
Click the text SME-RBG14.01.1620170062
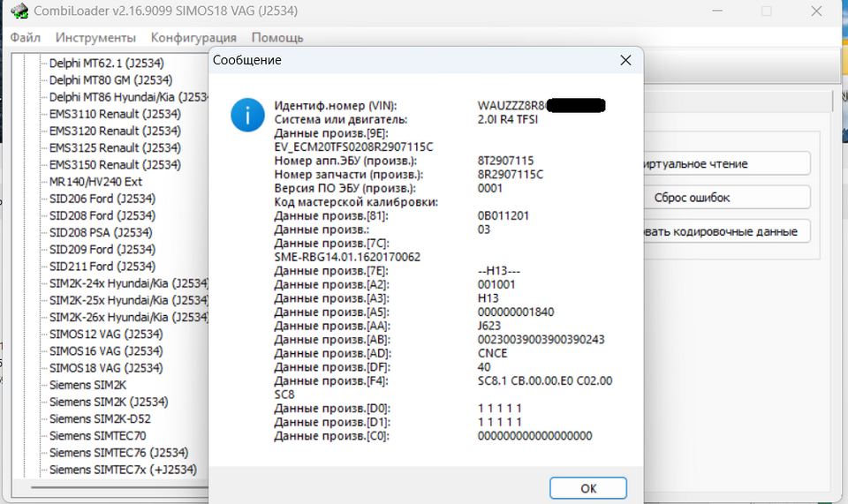[347, 257]
